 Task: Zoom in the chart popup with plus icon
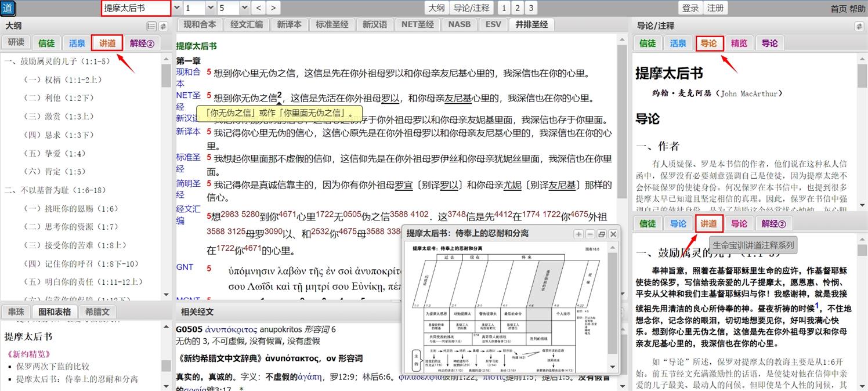(578, 234)
